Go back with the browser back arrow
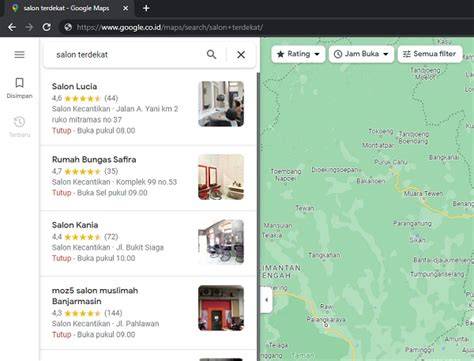474x361 pixels. [x=12, y=27]
